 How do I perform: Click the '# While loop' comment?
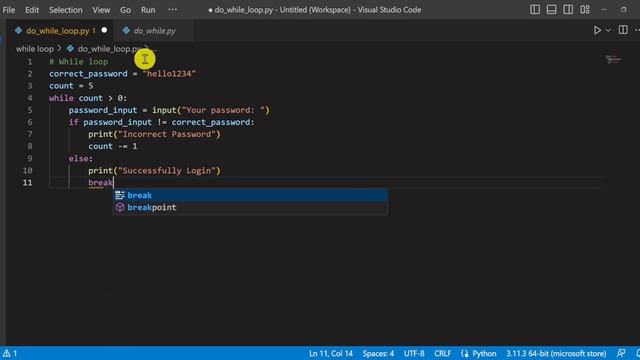click(x=78, y=62)
